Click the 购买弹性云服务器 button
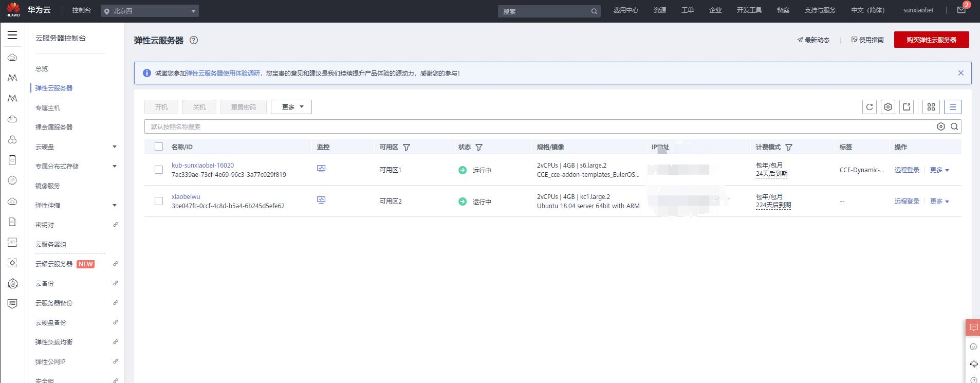980x383 pixels. [x=931, y=40]
